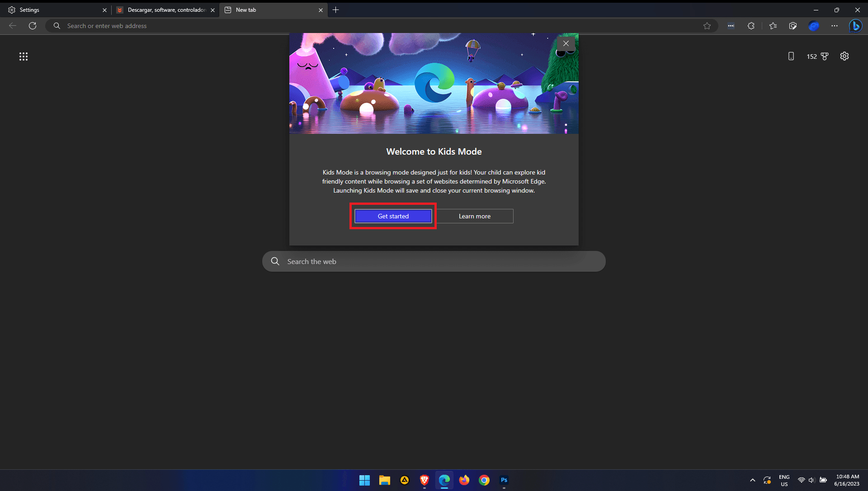Open Brave browser from taskbar
This screenshot has width=868, height=491.
tap(424, 480)
